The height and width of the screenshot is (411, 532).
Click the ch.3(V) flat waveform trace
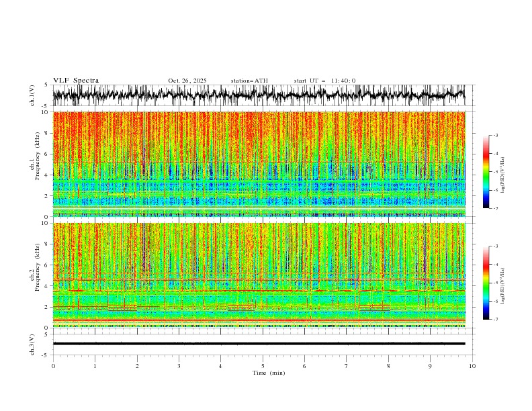(x=259, y=344)
